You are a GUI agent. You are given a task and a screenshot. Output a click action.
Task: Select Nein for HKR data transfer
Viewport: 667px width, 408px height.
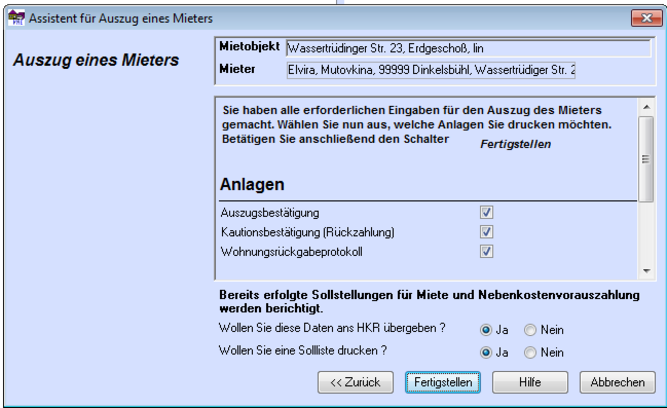coord(531,328)
